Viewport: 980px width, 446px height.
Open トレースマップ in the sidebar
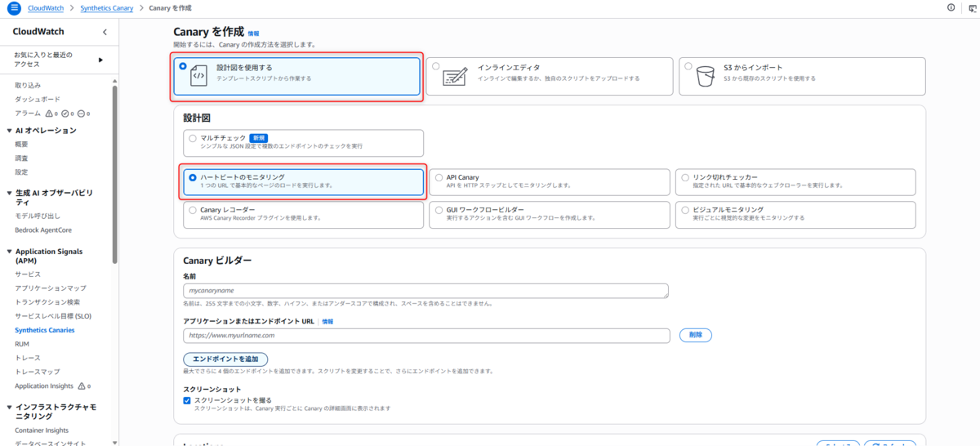(38, 372)
